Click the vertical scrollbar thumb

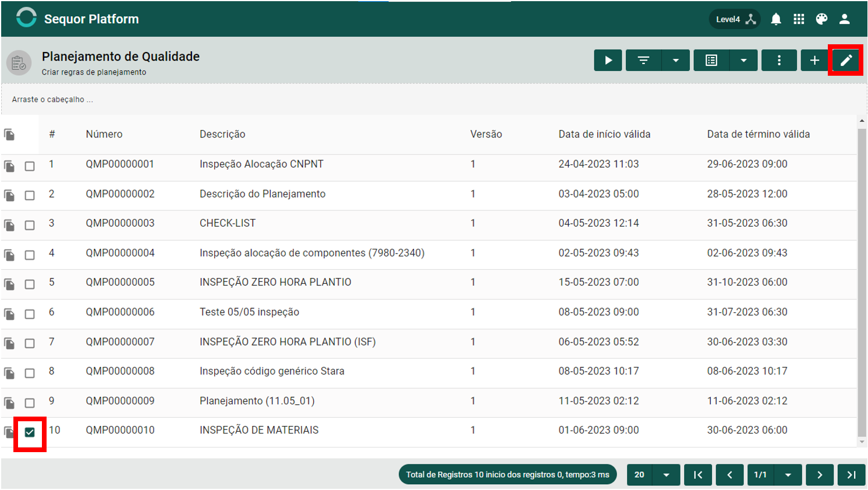tap(862, 281)
